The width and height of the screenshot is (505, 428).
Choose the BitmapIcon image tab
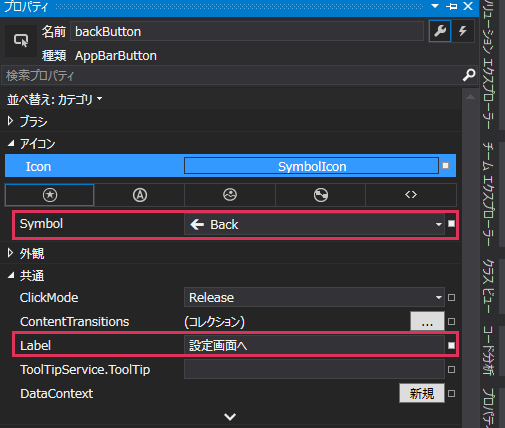pos(230,195)
